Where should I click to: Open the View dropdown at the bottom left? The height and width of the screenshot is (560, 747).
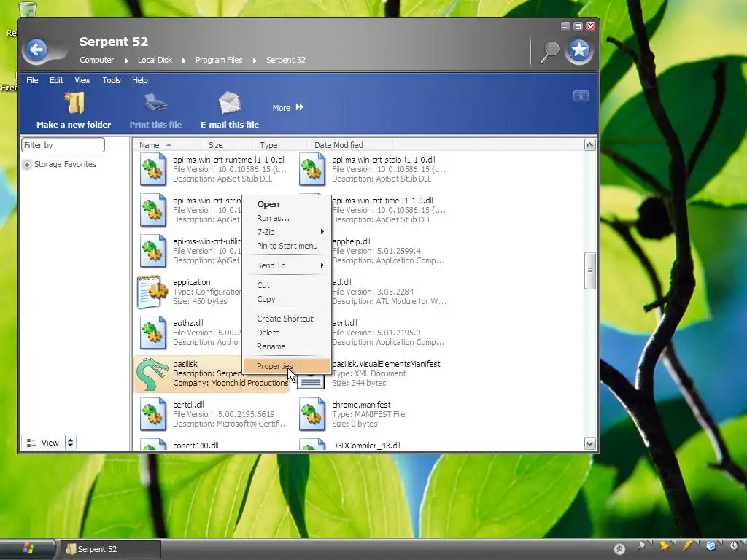tap(43, 443)
